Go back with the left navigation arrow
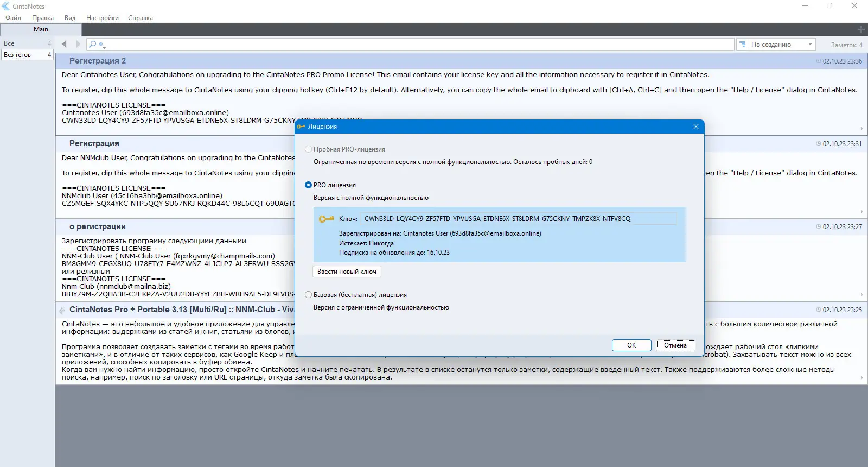The width and height of the screenshot is (868, 467). (x=65, y=44)
